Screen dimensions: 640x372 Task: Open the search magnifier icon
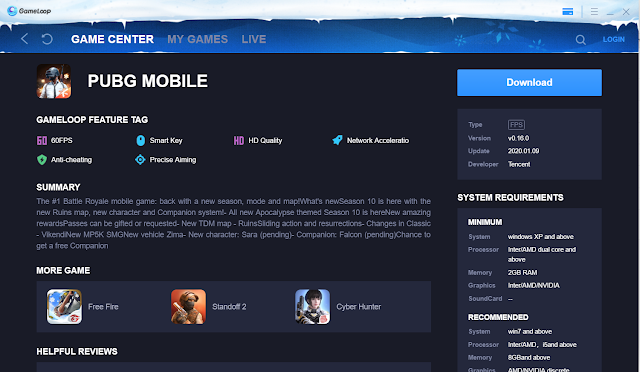(580, 40)
